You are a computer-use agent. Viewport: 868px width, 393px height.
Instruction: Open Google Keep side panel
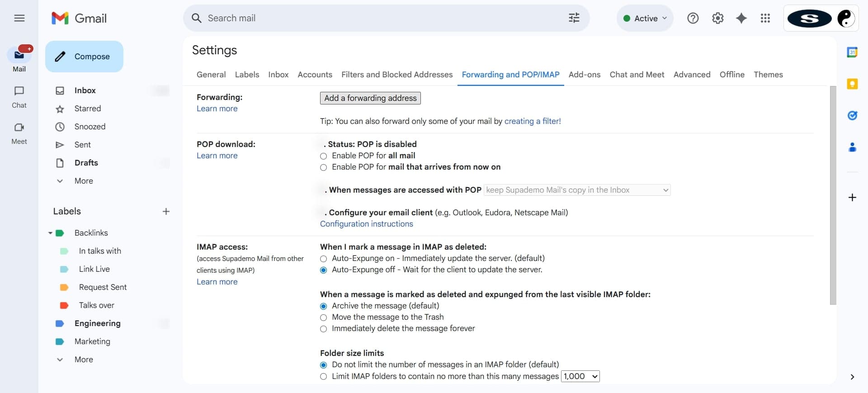[x=852, y=84]
